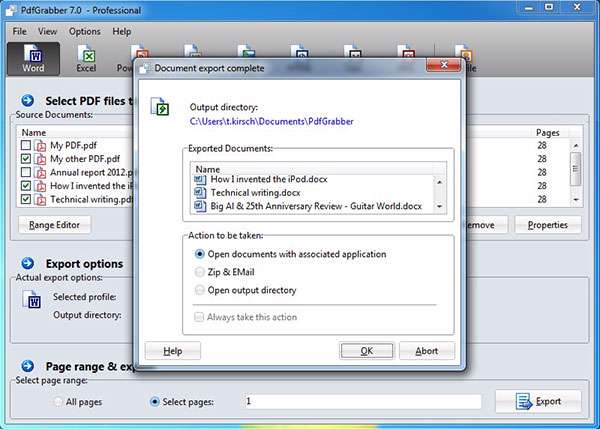
Task: Select the Word export format icon
Action: [33, 58]
